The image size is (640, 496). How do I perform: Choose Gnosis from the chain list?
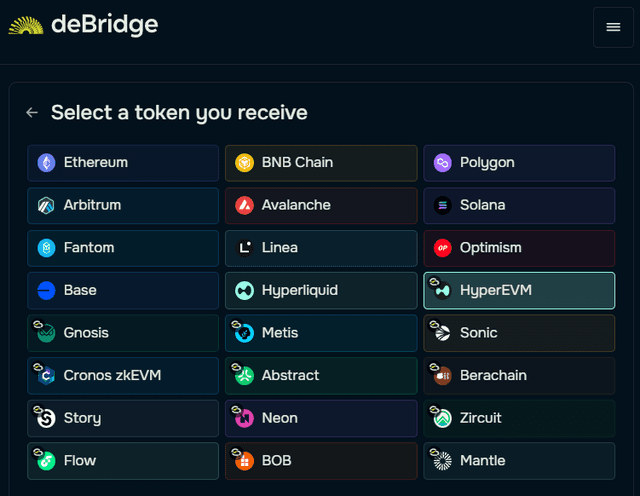tap(123, 333)
